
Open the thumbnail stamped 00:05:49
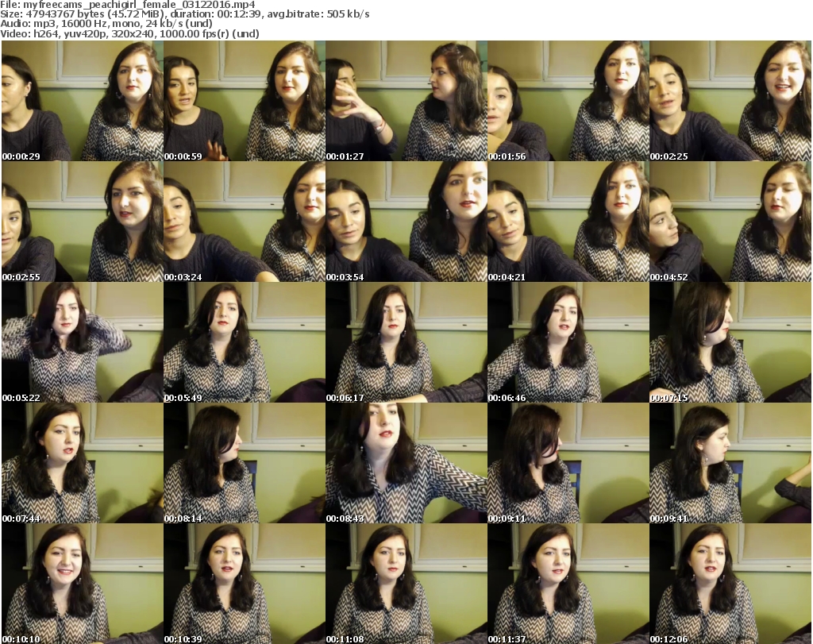(245, 342)
